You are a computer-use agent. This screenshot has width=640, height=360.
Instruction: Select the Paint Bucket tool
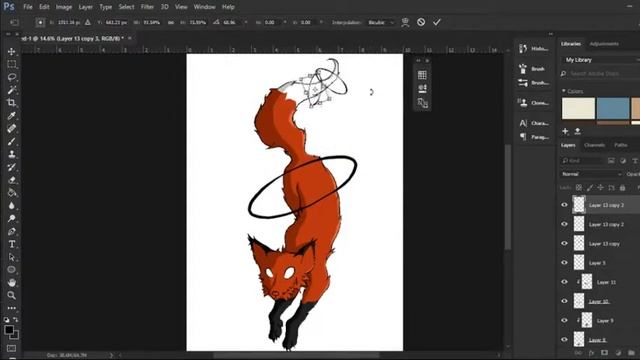pos(11,193)
